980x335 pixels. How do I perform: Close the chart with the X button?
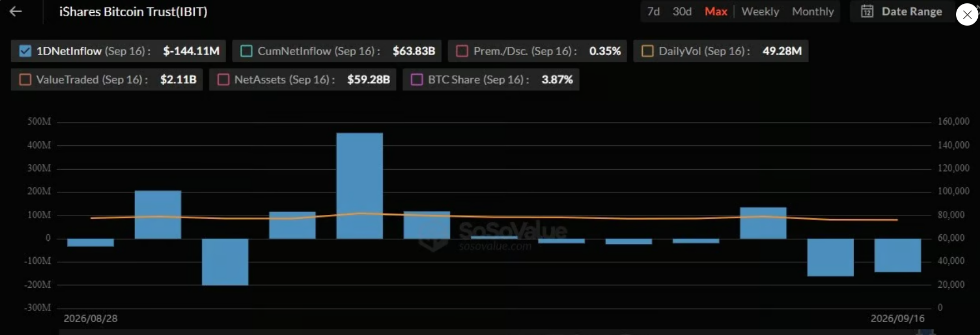pyautogui.click(x=967, y=14)
